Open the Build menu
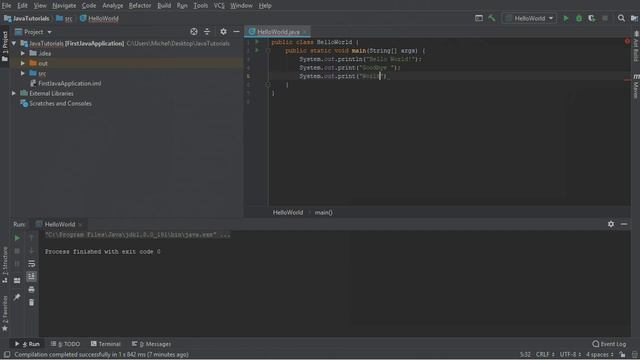This screenshot has height=360, width=640. pyautogui.click(x=164, y=6)
